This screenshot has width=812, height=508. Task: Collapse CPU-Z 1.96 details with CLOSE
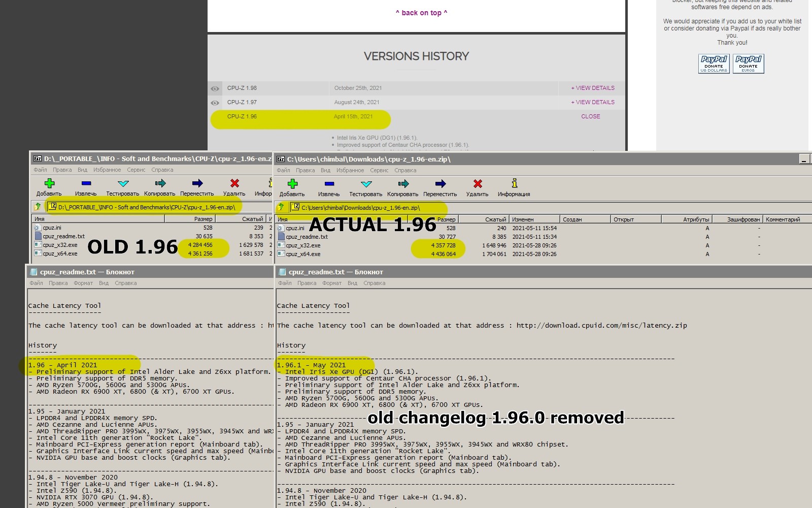[591, 116]
